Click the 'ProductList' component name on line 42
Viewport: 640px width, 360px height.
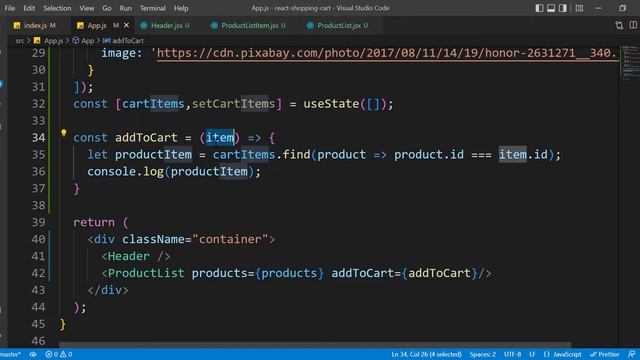tap(146, 273)
